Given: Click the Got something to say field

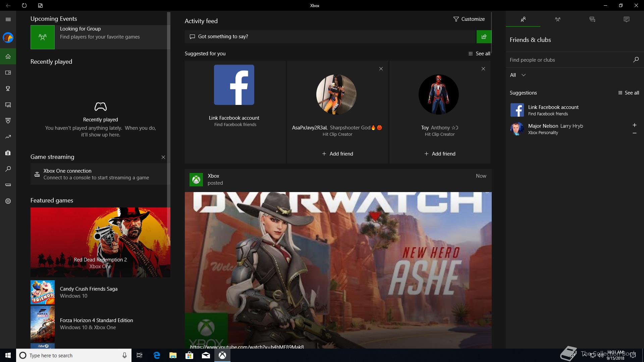Looking at the screenshot, I should [330, 37].
